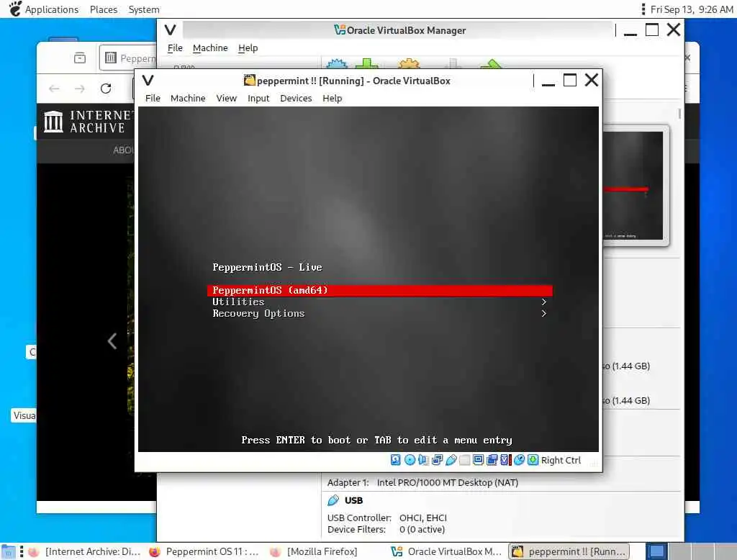Switch to Internet Archive taskbar window
The width and height of the screenshot is (737, 560).
[x=85, y=551]
